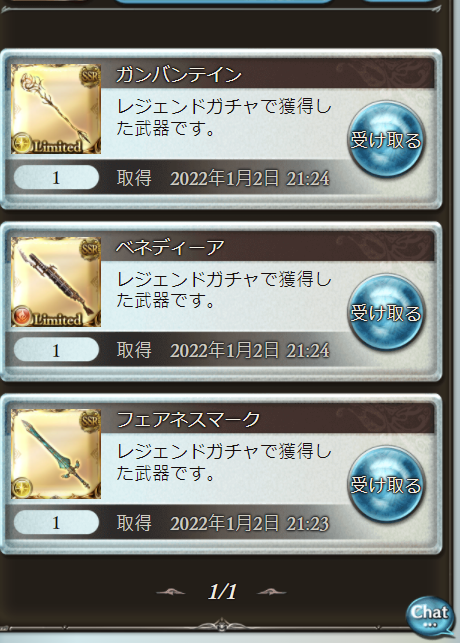Screen dimensions: 460x643
Task: Claim ベネディーア with its 受け取る button
Action: point(385,312)
